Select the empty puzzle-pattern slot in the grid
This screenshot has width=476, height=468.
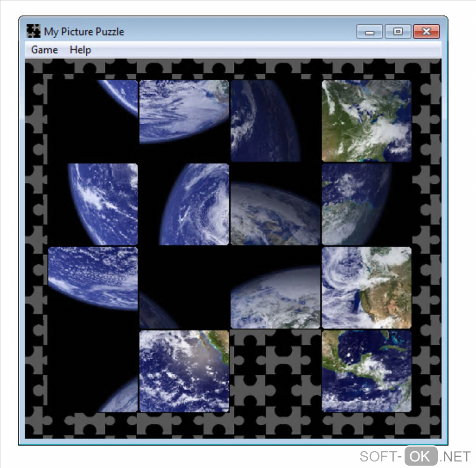tap(275, 371)
